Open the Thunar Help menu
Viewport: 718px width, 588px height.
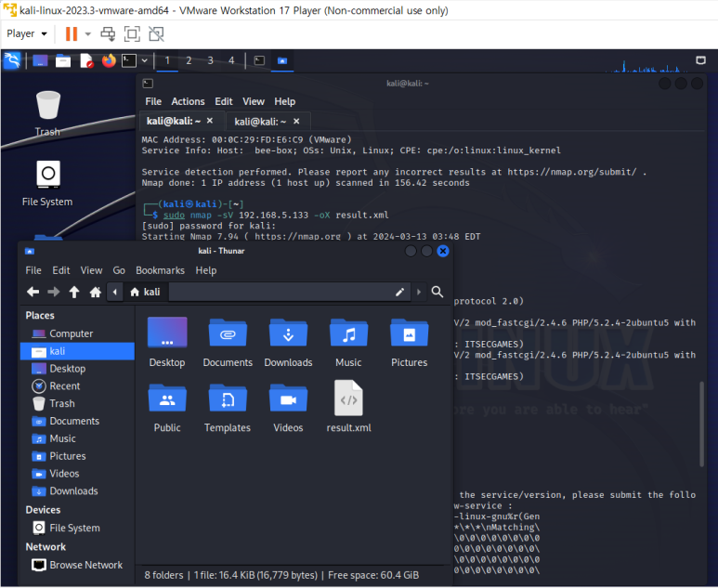(205, 270)
